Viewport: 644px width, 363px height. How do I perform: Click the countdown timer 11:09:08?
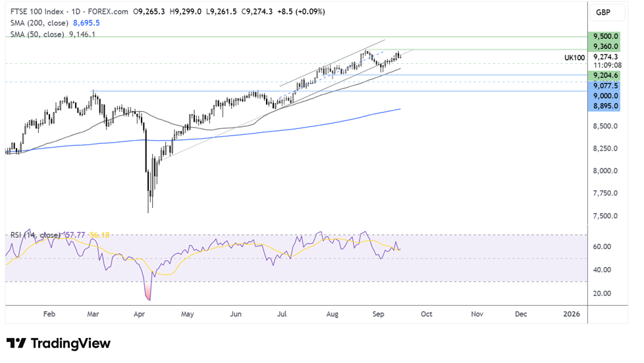tap(607, 65)
